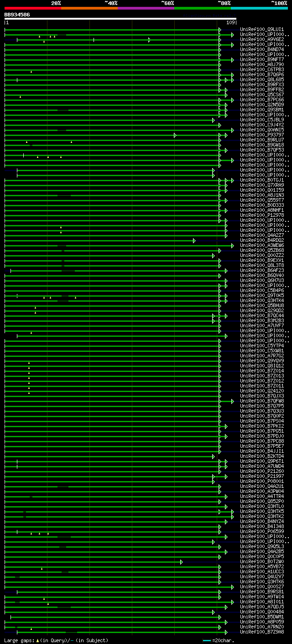Select hit label UniRef100_Q24120
Screen dimensions: 292x644
(262, 391)
